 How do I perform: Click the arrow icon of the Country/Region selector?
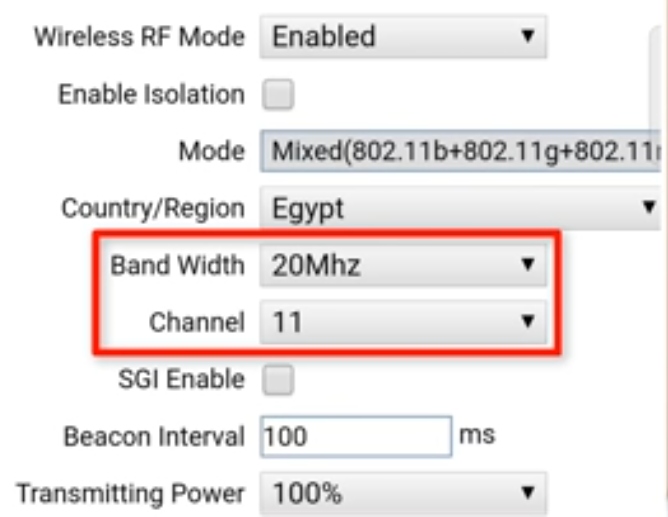tap(650, 207)
